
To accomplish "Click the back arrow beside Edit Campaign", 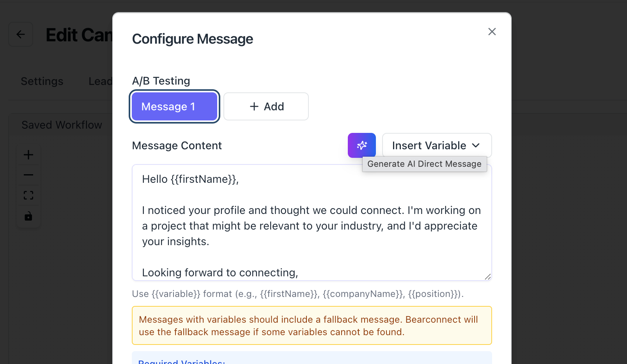I will click(21, 35).
